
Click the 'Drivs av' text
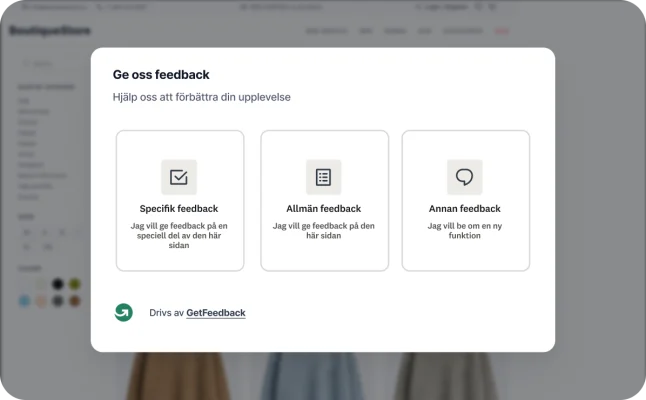pos(166,313)
